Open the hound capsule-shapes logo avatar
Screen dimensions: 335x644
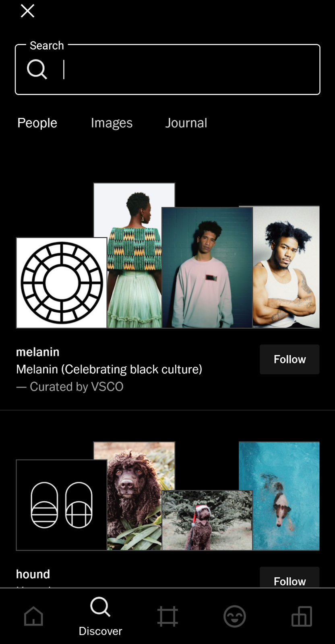(x=62, y=505)
